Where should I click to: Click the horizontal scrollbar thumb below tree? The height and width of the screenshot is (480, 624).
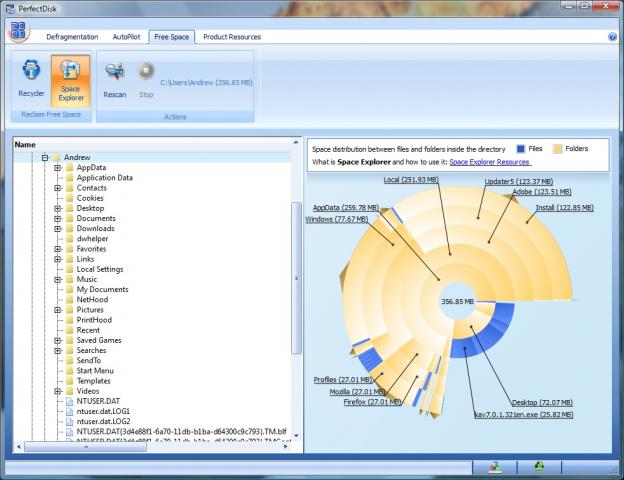click(85, 447)
